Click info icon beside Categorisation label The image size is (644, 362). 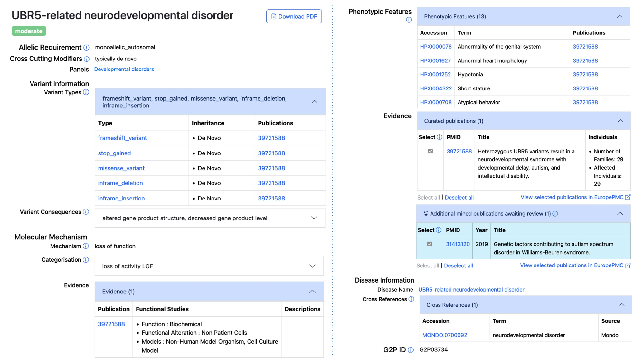point(86,260)
